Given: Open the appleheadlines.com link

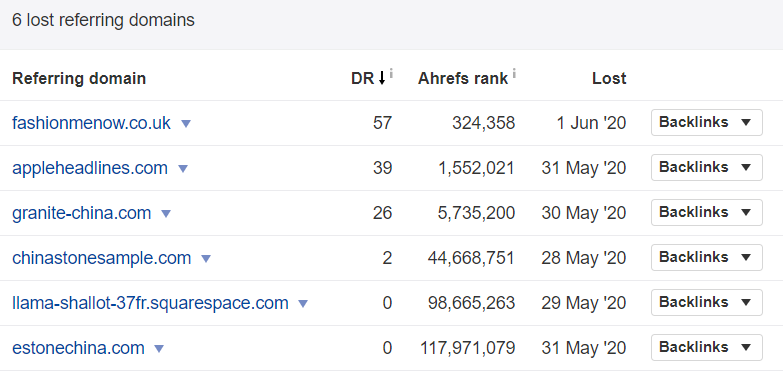Looking at the screenshot, I should tap(90, 168).
